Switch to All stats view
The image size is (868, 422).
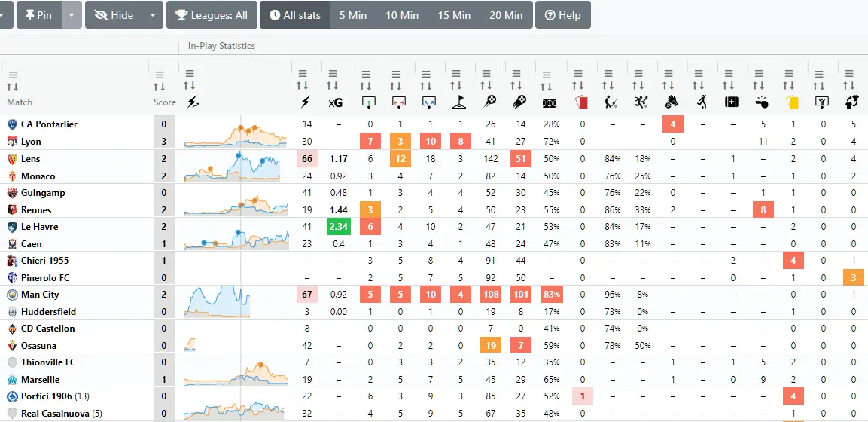click(295, 15)
